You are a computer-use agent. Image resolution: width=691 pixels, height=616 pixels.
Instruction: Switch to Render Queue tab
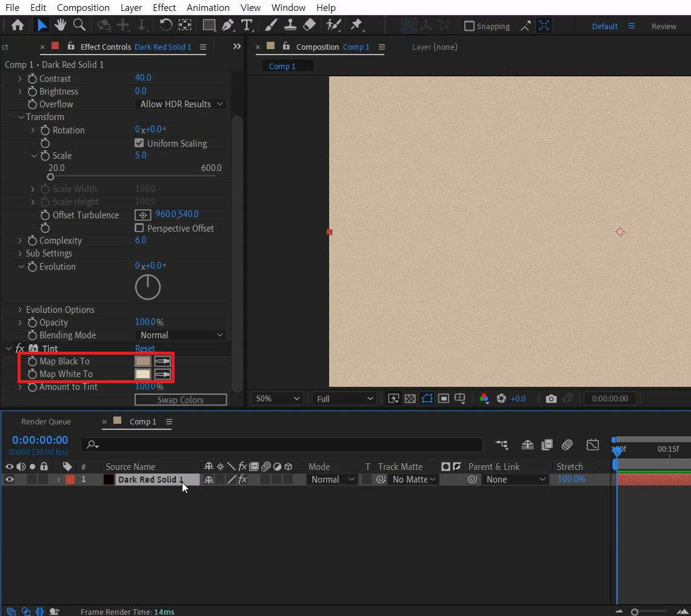46,421
